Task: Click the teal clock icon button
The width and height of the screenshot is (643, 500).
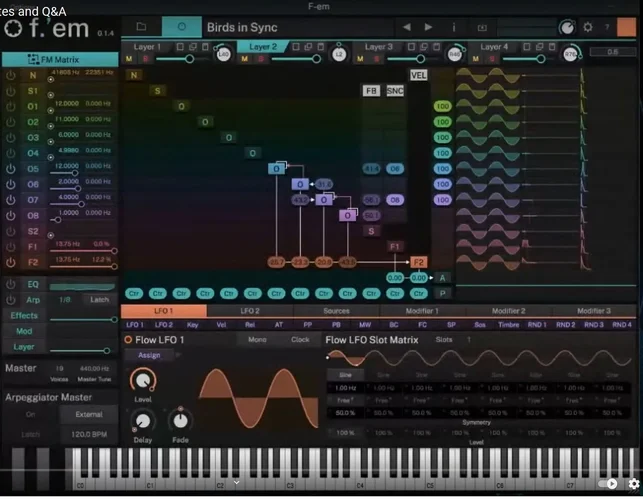Action: click(x=182, y=27)
